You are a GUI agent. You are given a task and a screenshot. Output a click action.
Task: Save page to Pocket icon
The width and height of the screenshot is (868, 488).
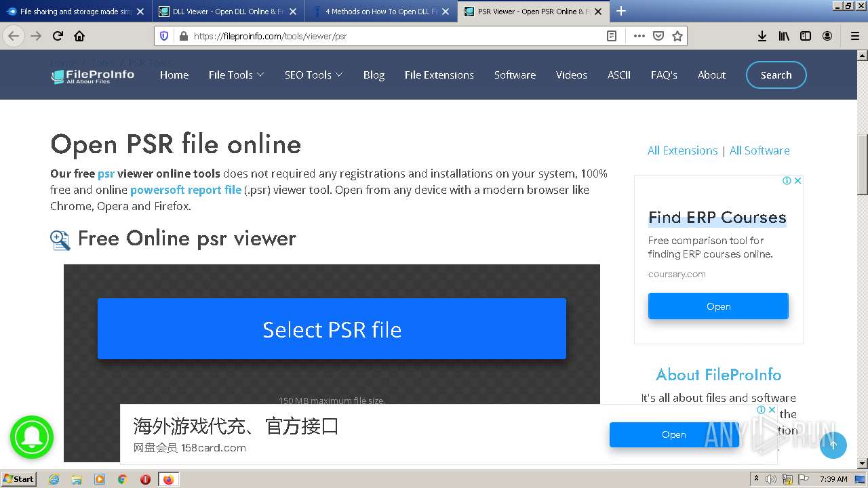(658, 36)
